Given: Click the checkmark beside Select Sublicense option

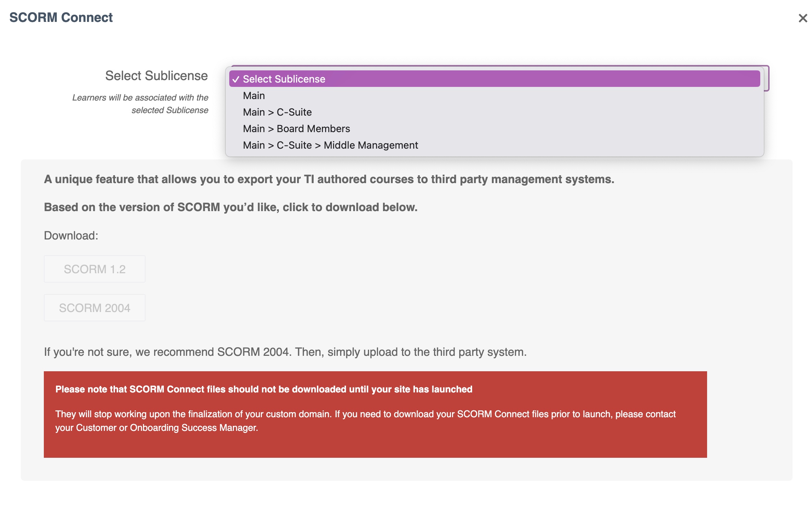Looking at the screenshot, I should click(x=236, y=79).
